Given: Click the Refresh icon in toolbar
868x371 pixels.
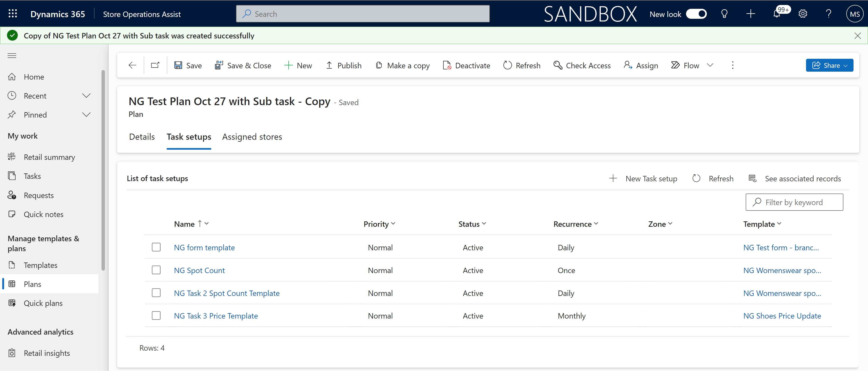Looking at the screenshot, I should [x=507, y=65].
